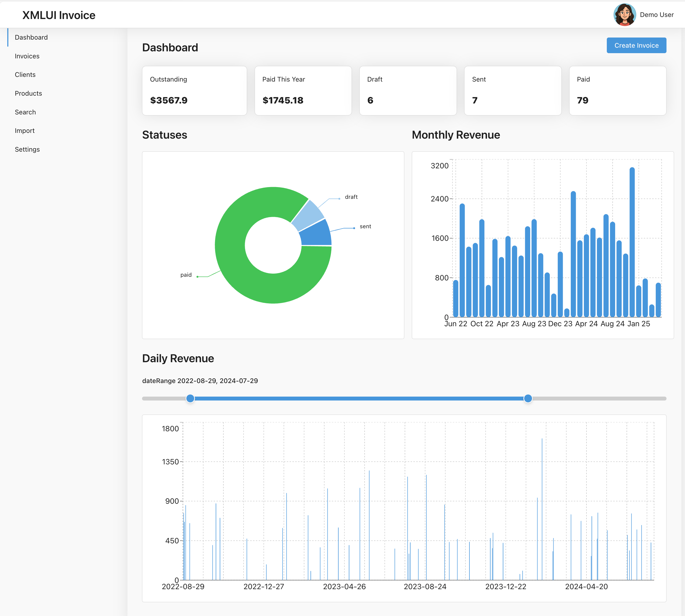Image resolution: width=685 pixels, height=616 pixels.
Task: Go to Clients in the sidebar
Action: (25, 75)
